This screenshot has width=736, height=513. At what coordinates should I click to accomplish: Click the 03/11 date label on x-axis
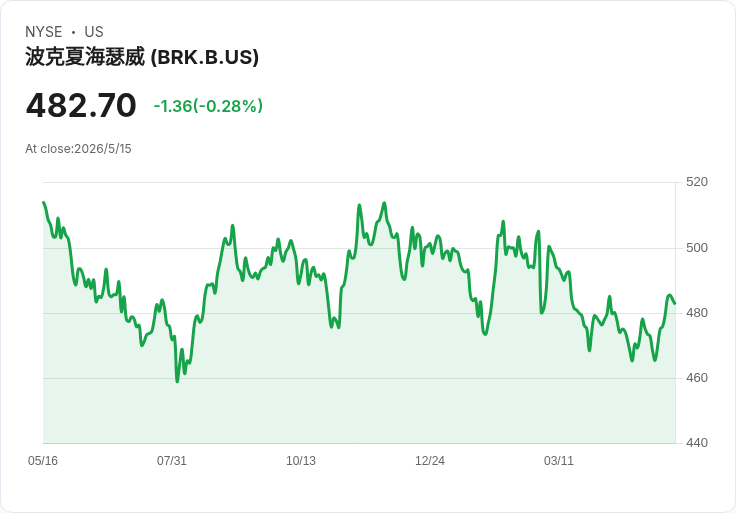click(559, 460)
